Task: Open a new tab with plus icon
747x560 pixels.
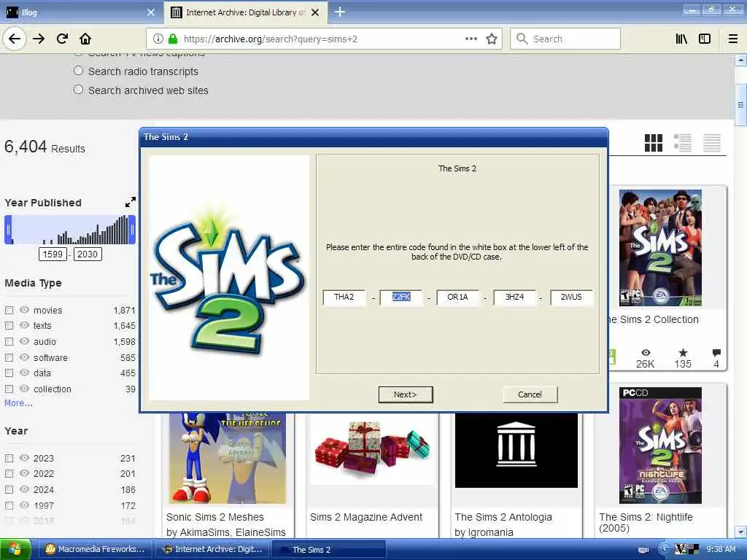Action: click(340, 12)
